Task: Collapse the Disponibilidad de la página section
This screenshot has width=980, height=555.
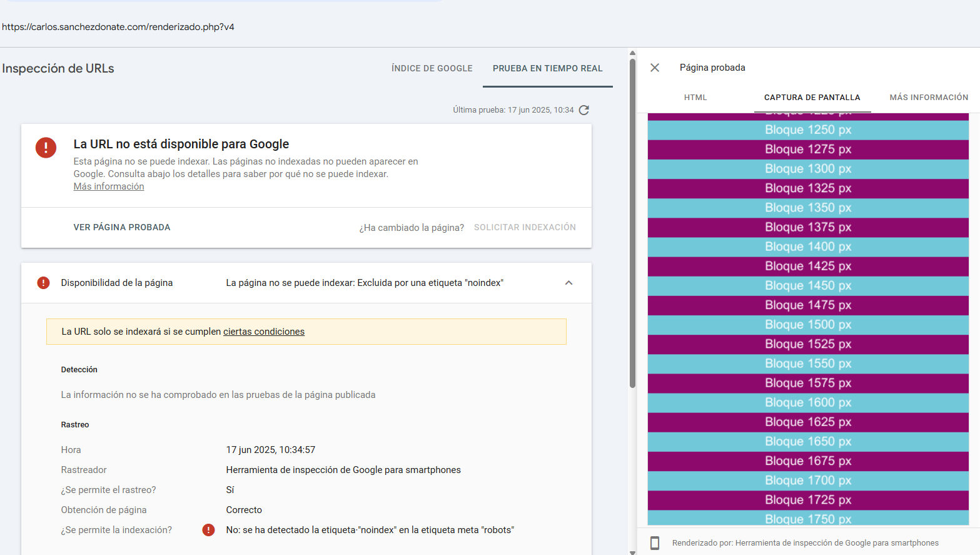Action: pos(568,283)
